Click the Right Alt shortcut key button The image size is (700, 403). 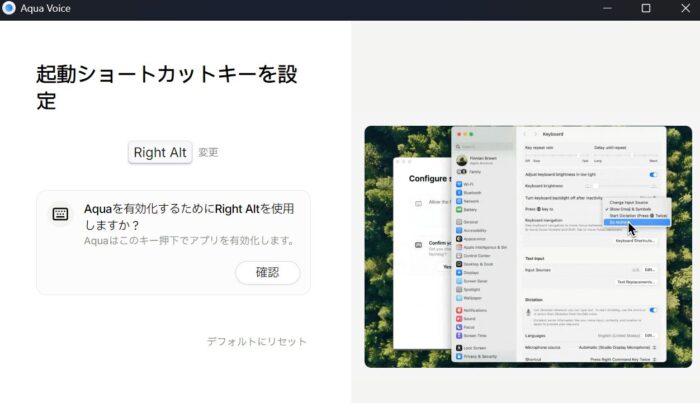[x=160, y=153]
